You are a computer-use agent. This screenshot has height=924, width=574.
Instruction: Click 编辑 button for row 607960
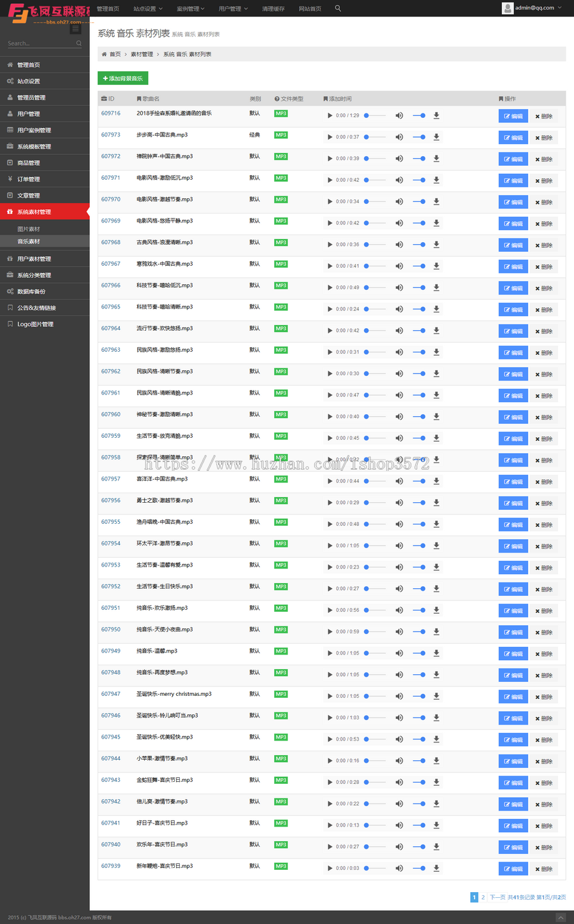point(513,417)
